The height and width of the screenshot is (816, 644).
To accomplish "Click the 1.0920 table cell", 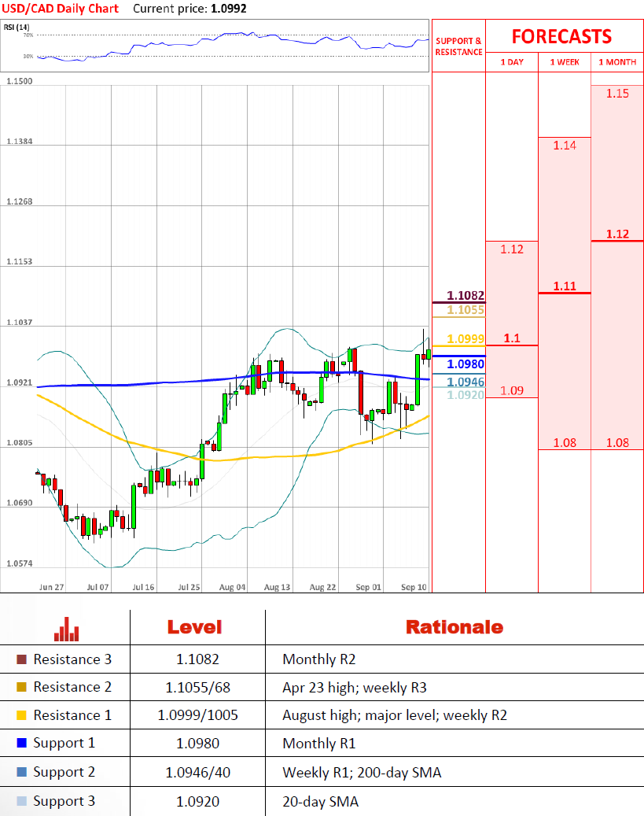I will (197, 801).
